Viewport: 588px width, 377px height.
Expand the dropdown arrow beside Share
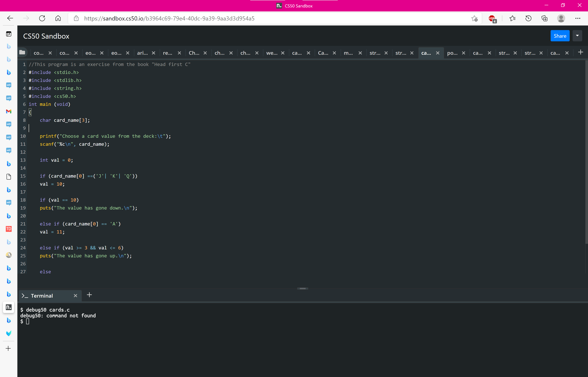click(577, 36)
